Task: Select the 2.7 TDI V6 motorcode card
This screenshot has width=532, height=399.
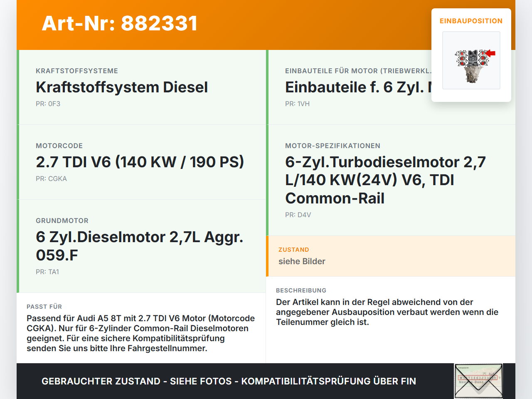Action: click(141, 162)
